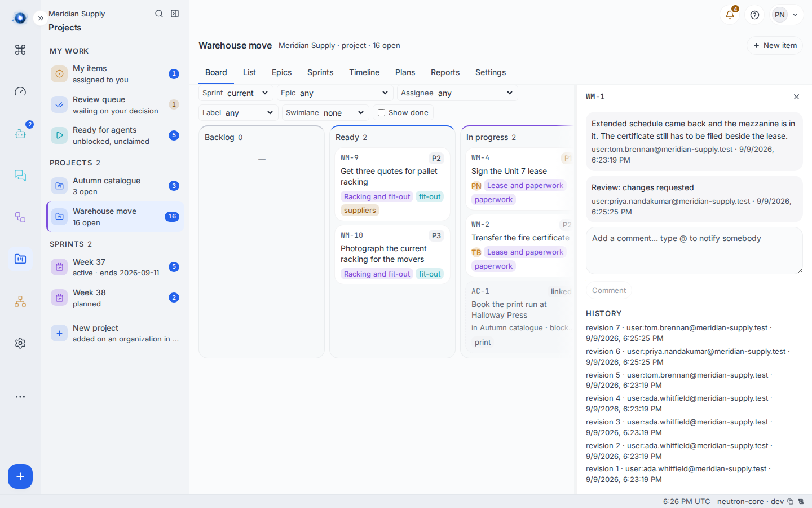Open the dashboard gauge icon in the rail
This screenshot has width=812, height=508.
[x=20, y=91]
